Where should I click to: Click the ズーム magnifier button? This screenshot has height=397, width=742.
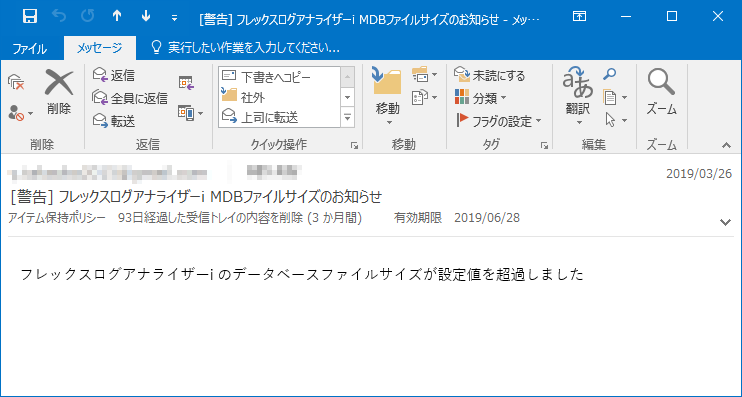(x=661, y=93)
